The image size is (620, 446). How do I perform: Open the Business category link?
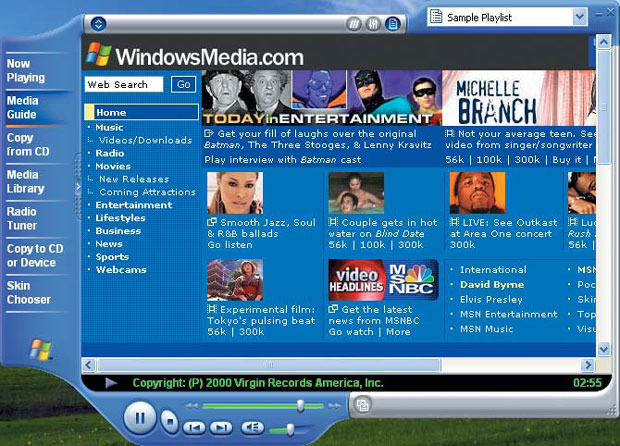click(118, 231)
